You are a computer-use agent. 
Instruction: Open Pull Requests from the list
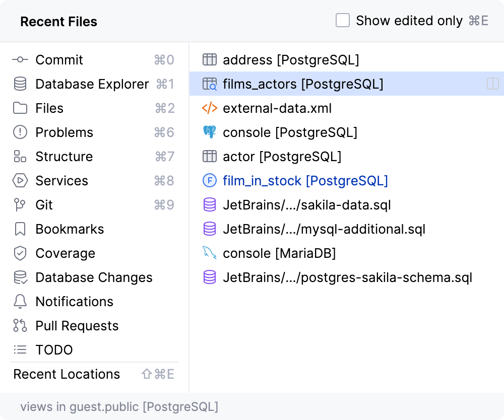[x=77, y=326]
